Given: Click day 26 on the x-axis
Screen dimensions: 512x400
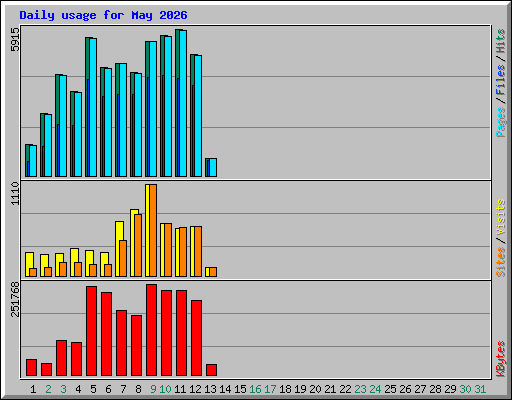Looking at the screenshot, I should (x=405, y=389).
